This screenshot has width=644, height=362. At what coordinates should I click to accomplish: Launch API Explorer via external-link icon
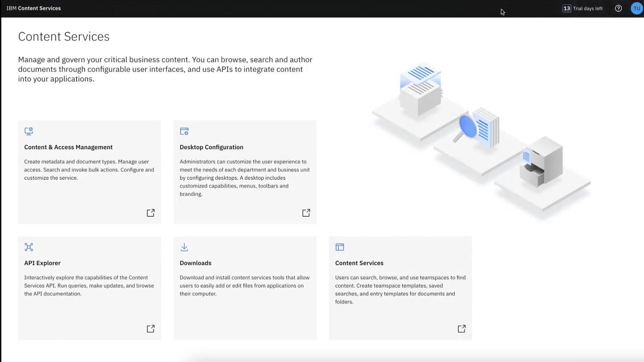pos(151,329)
